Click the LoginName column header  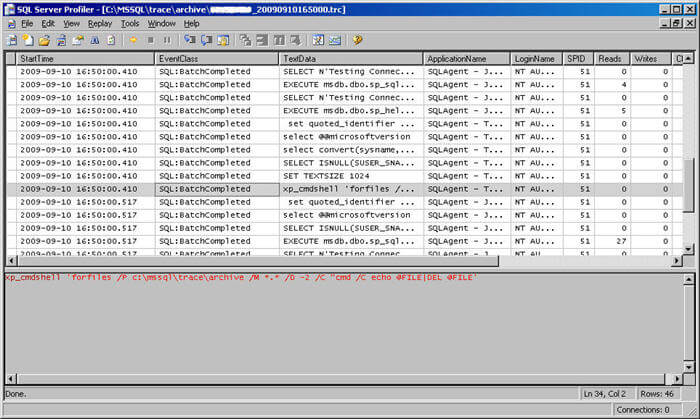pos(537,58)
